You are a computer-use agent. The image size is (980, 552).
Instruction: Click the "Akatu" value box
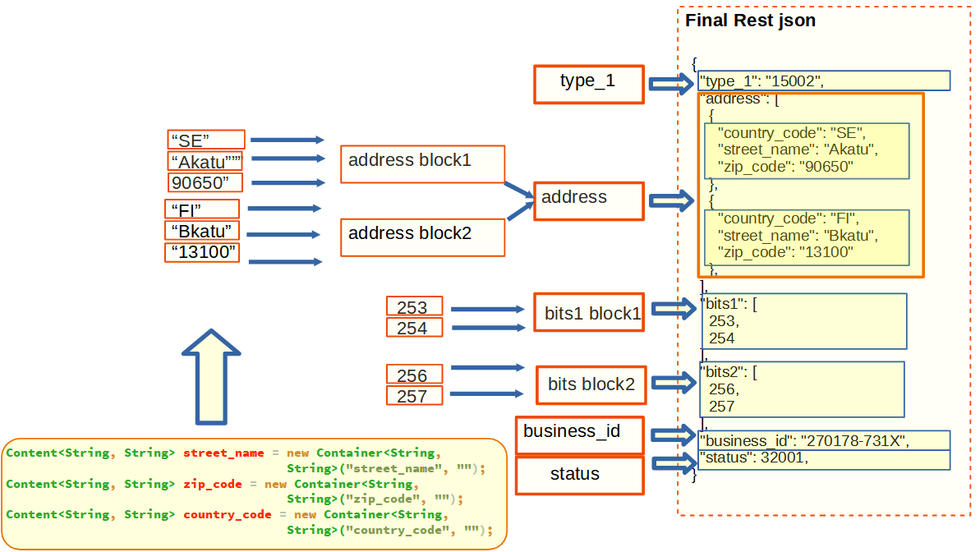point(206,161)
